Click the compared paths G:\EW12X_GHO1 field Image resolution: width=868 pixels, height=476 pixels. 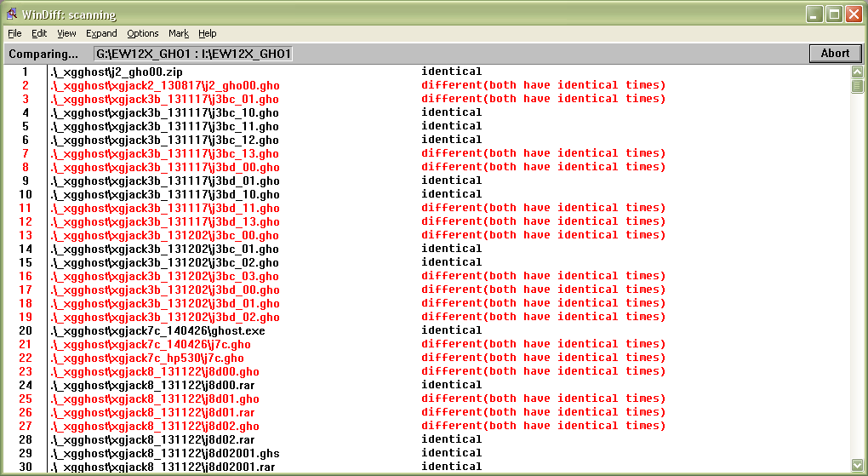(x=194, y=54)
